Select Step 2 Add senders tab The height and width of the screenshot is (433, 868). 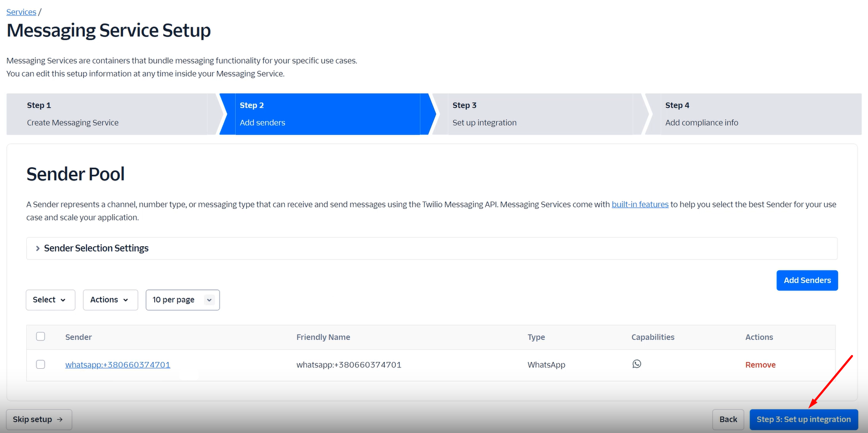pyautogui.click(x=326, y=114)
